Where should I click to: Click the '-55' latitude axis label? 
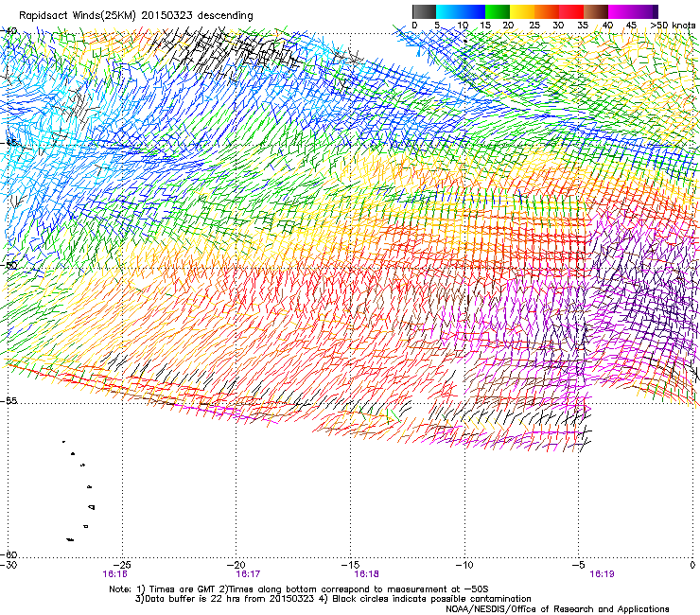point(9,400)
